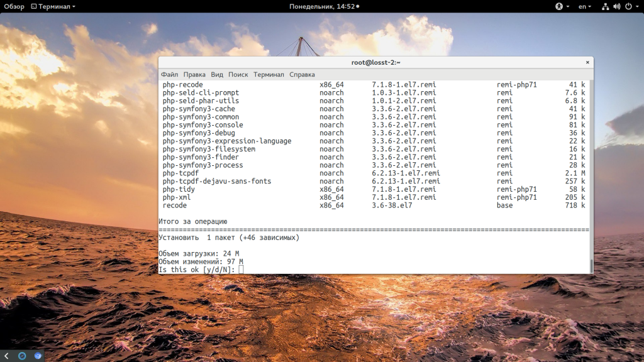Click the compass-style tray icon
The height and width of the screenshot is (362, 644).
pos(22,356)
